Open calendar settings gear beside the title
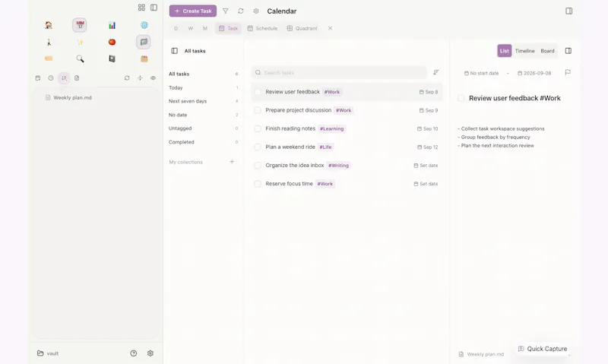 (x=256, y=11)
